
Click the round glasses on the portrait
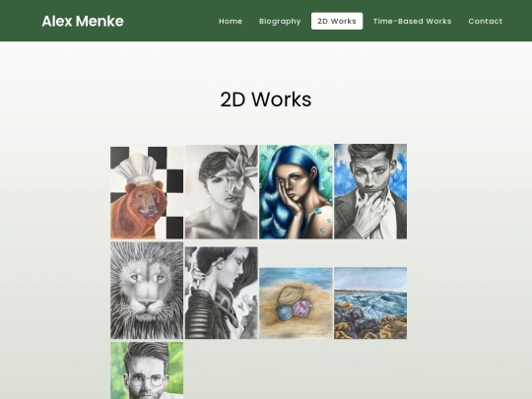[x=148, y=380]
